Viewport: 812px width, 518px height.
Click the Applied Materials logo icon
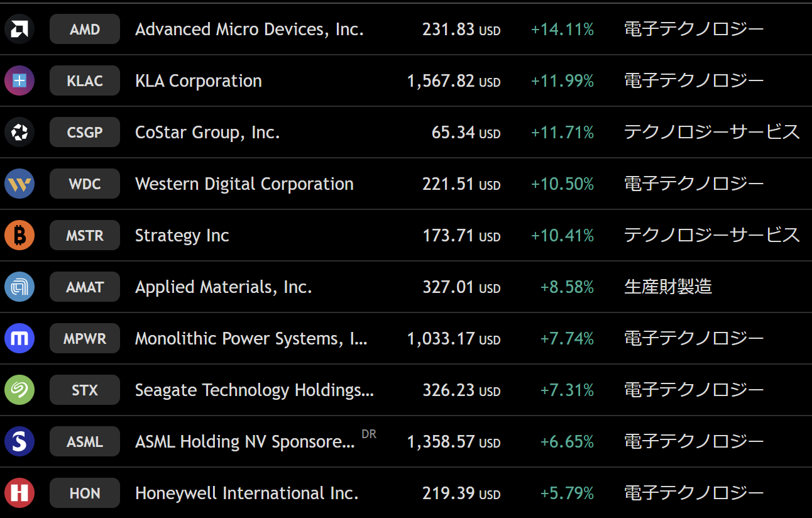(19, 287)
